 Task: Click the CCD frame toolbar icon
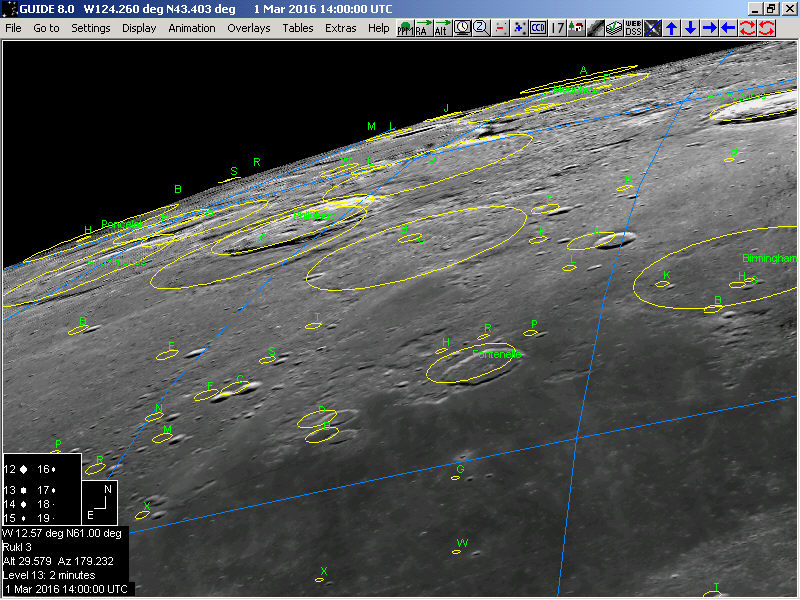pyautogui.click(x=538, y=28)
